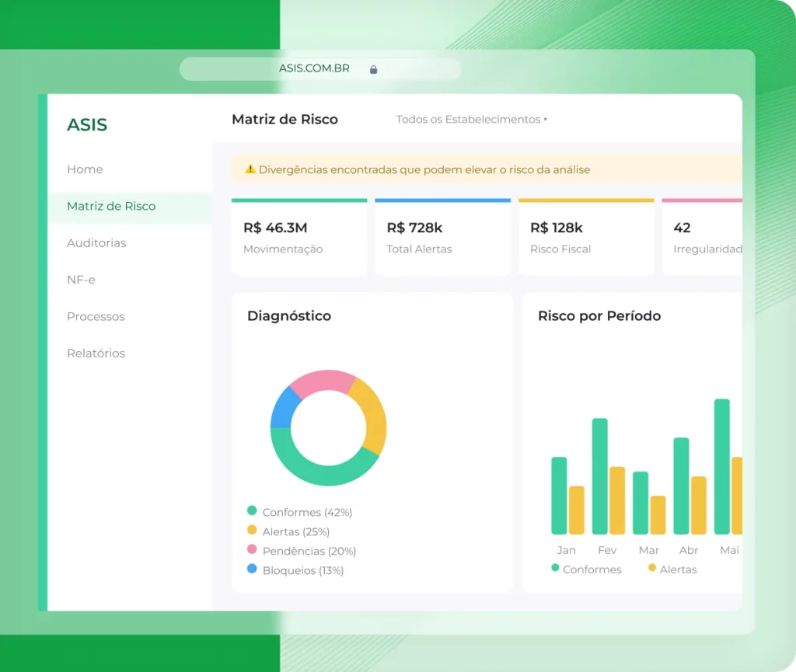Click the lock icon in address bar

click(374, 69)
